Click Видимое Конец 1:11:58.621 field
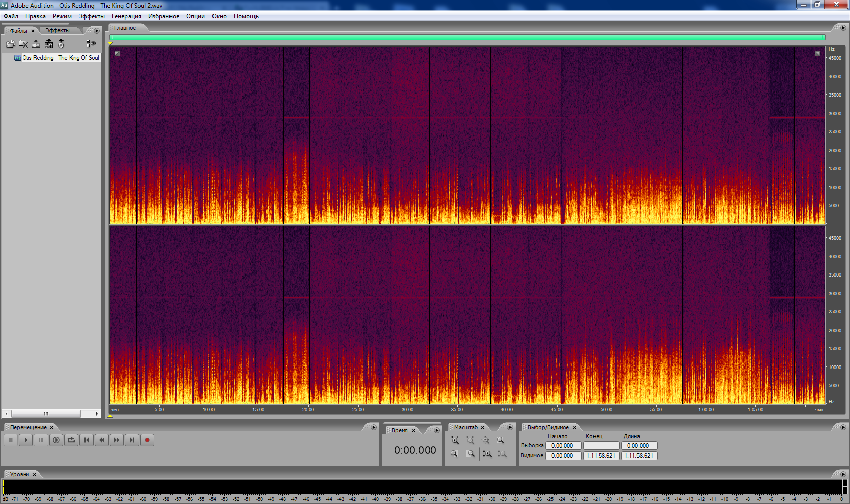 [601, 456]
